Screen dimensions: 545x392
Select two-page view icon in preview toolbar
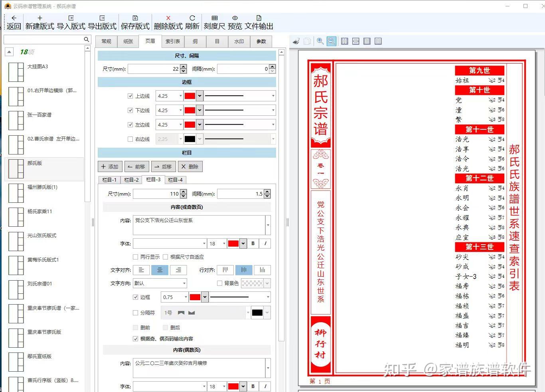click(378, 41)
